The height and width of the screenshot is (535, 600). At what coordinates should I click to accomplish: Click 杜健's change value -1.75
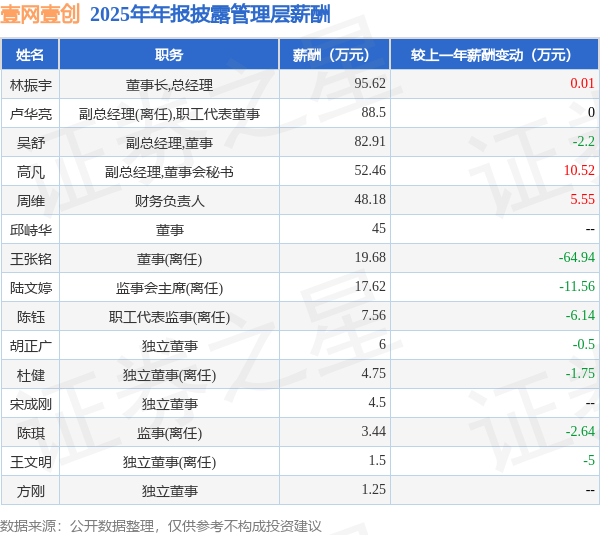pos(580,373)
